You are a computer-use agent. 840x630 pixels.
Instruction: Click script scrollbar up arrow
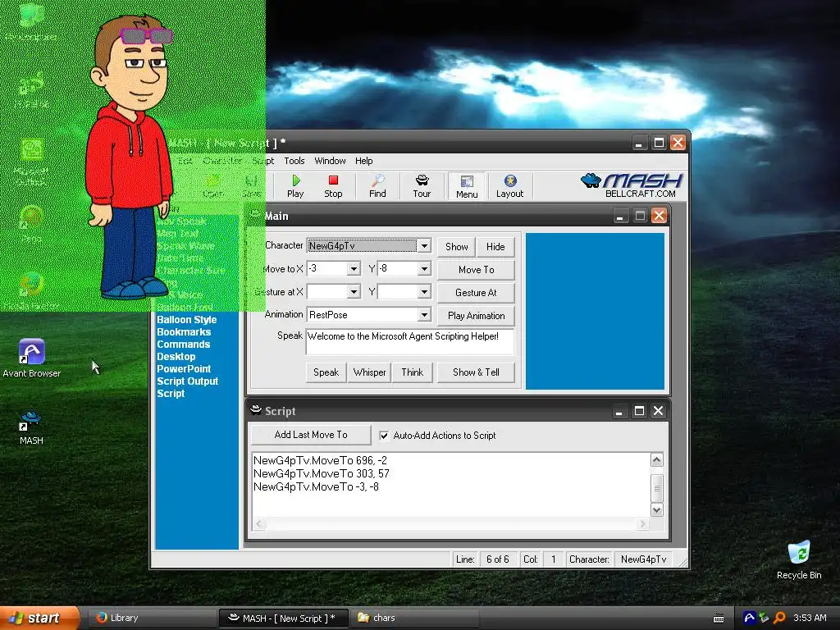(x=657, y=459)
